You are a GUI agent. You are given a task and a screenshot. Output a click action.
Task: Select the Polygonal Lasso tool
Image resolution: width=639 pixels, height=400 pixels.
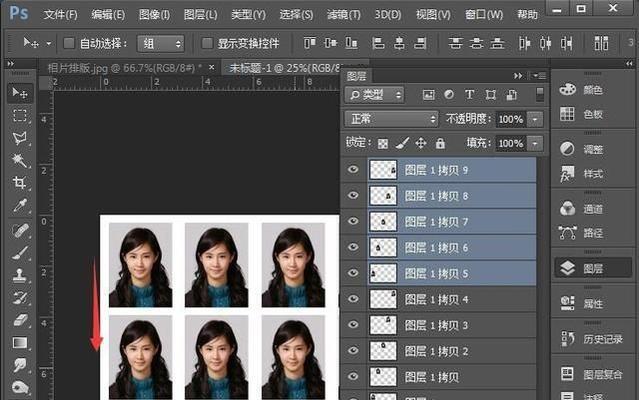(20, 138)
